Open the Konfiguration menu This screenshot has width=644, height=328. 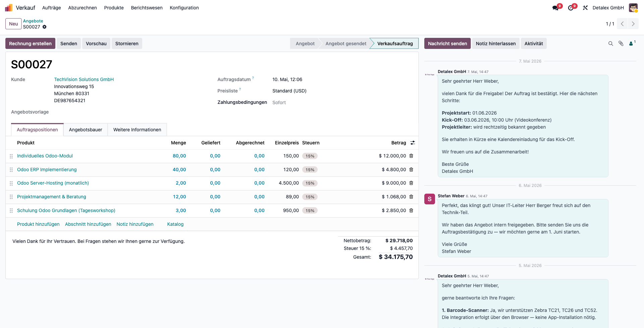[184, 8]
